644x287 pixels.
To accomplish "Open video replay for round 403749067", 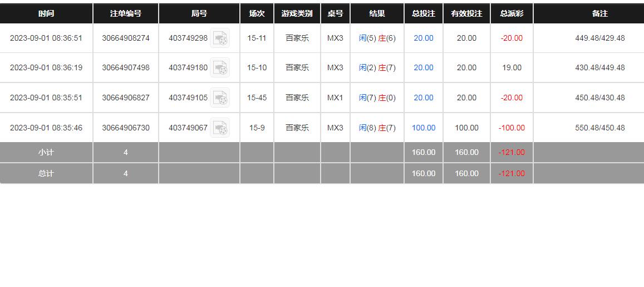I will click(x=220, y=128).
